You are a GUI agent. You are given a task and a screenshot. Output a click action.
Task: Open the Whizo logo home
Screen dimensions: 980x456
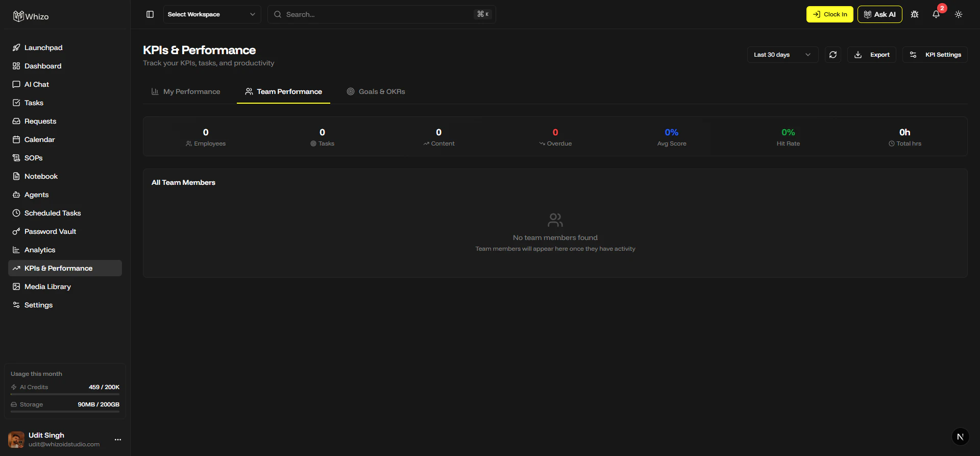pyautogui.click(x=31, y=16)
